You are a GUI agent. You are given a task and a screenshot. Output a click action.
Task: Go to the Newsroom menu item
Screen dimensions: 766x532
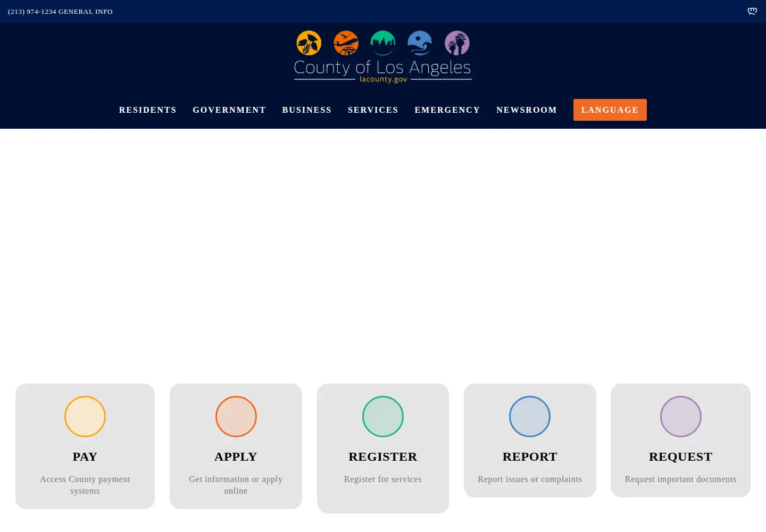pyautogui.click(x=527, y=110)
